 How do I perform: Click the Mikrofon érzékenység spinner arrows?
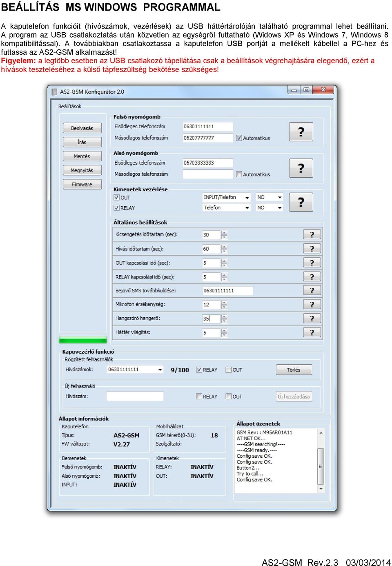(x=224, y=305)
